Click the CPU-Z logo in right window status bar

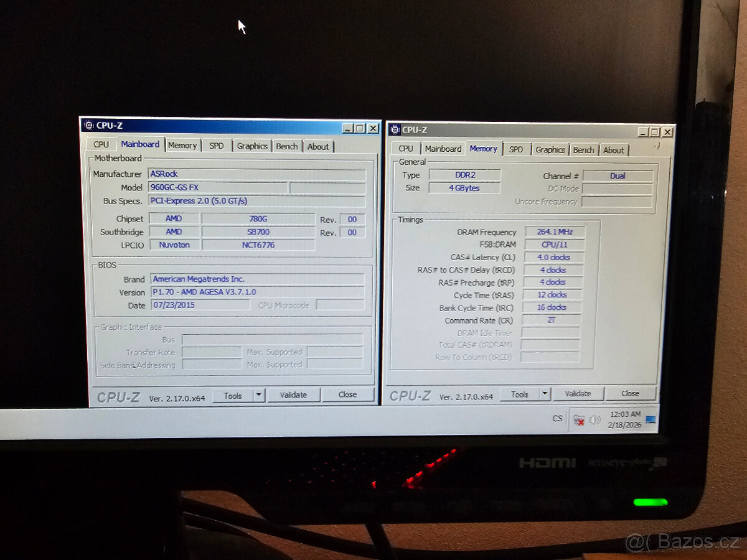(411, 393)
